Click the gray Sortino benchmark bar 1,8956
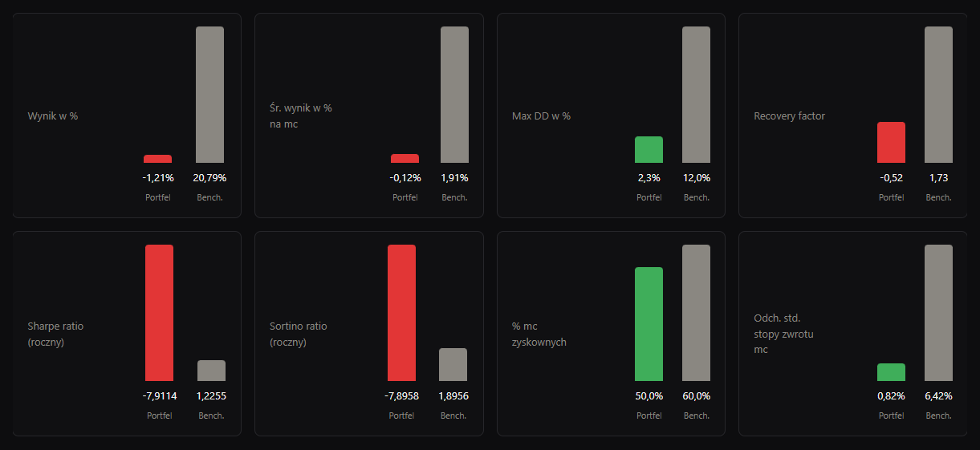 pyautogui.click(x=453, y=365)
